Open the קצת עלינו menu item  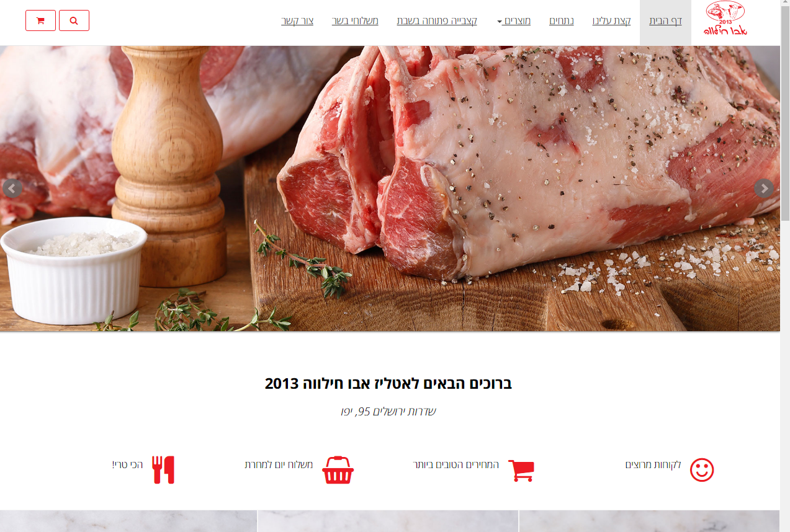(611, 20)
